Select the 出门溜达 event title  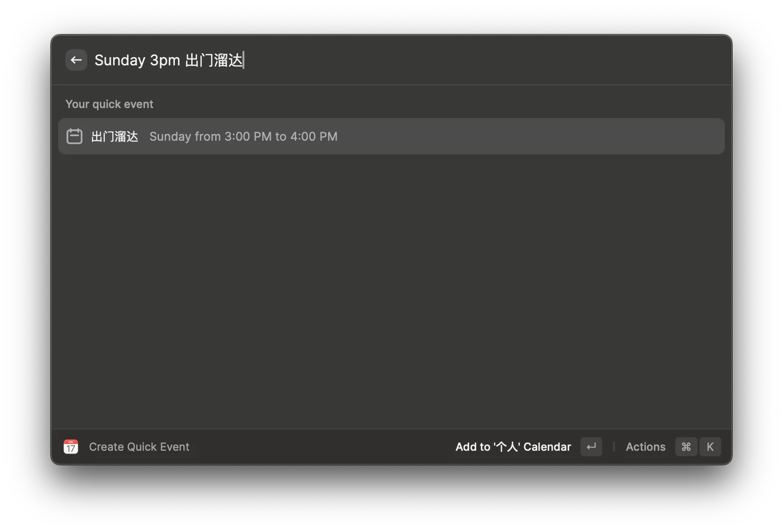[114, 136]
